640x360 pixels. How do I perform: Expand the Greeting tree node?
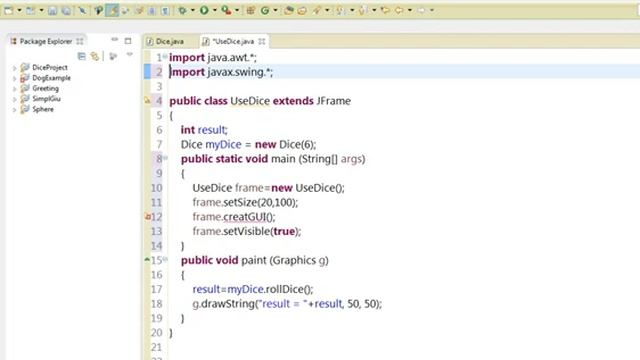click(x=15, y=89)
